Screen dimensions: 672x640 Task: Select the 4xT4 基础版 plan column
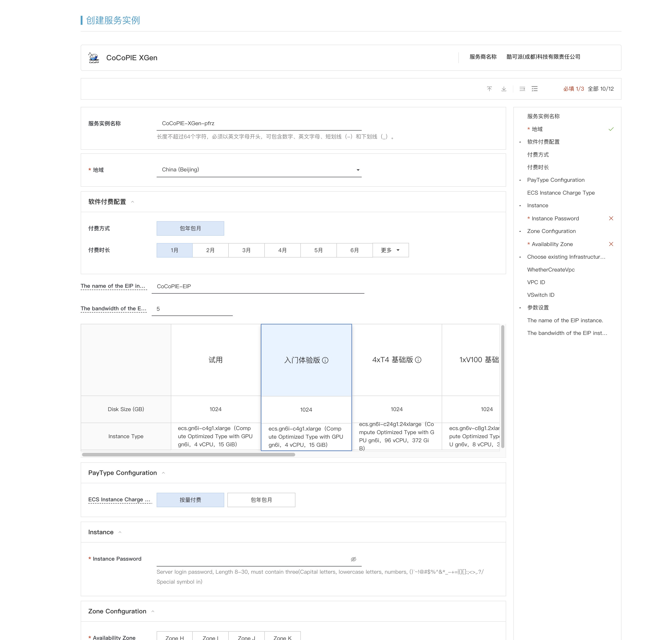click(x=397, y=360)
